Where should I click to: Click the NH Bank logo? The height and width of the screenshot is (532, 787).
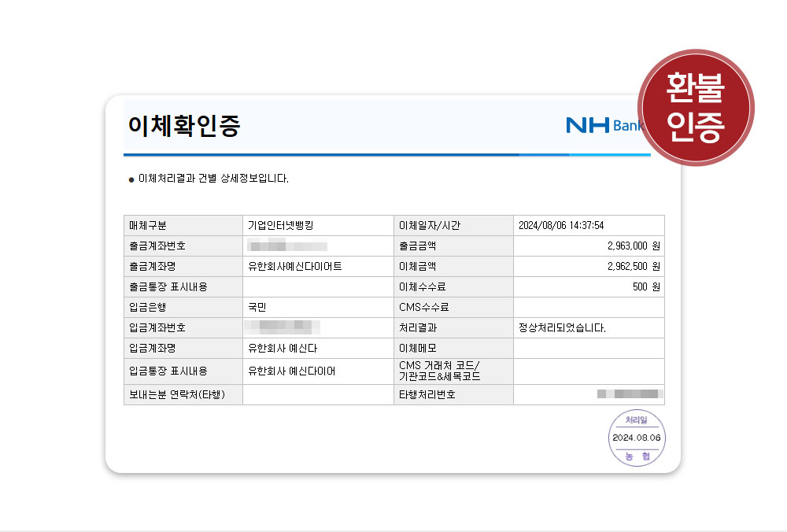pos(604,125)
